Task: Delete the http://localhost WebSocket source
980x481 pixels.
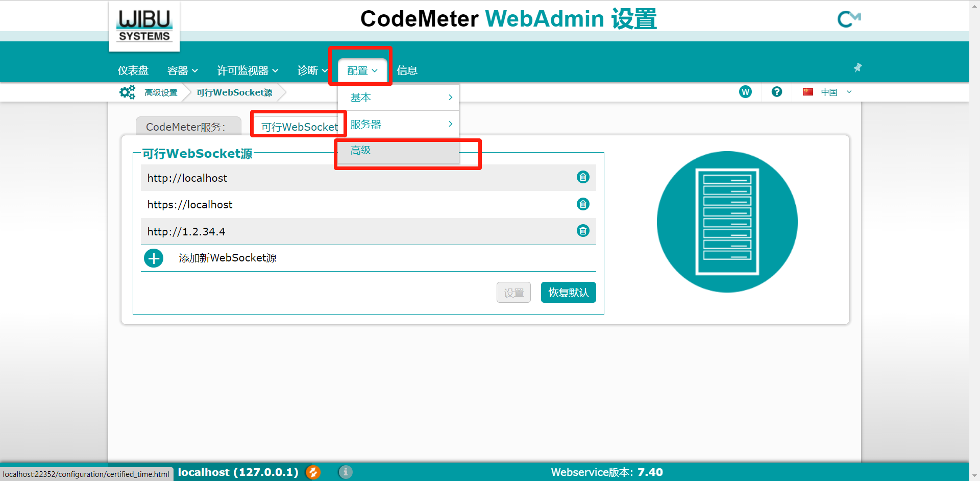Action: [x=583, y=177]
